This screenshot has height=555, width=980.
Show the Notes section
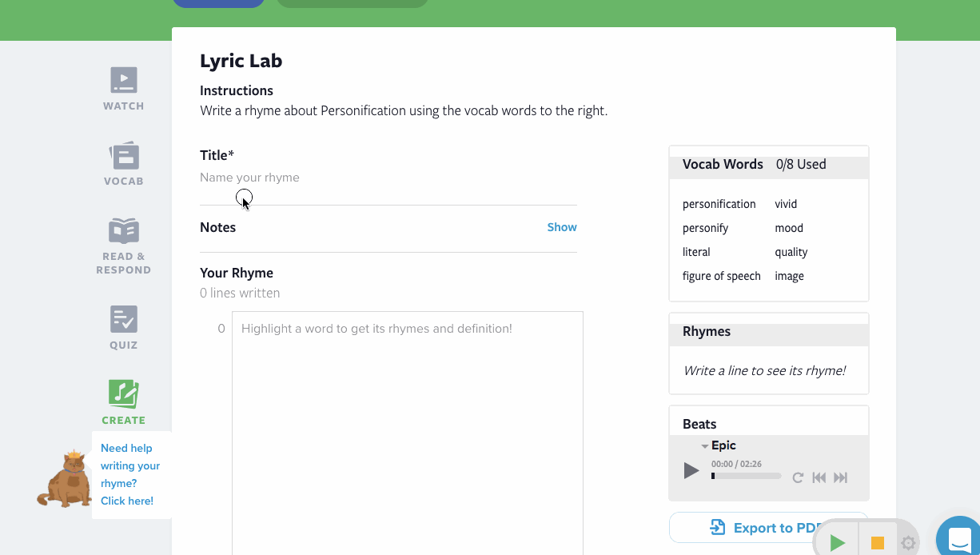tap(561, 227)
